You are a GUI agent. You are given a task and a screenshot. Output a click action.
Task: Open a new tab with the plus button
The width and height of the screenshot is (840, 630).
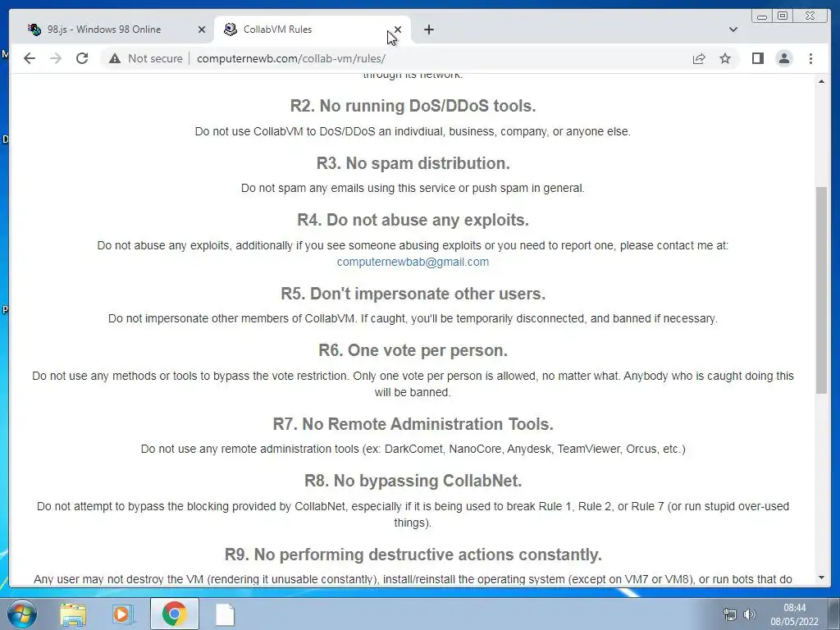click(428, 30)
